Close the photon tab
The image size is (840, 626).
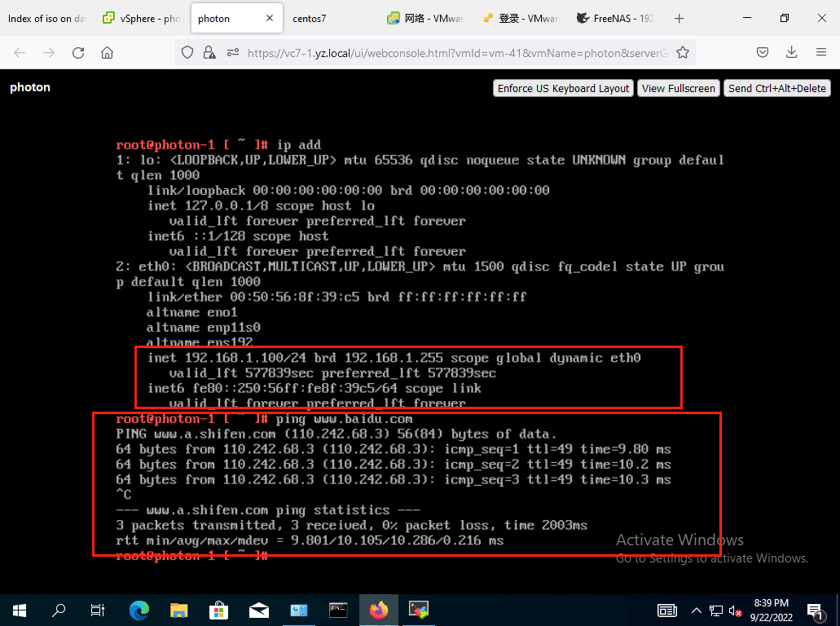coord(270,18)
